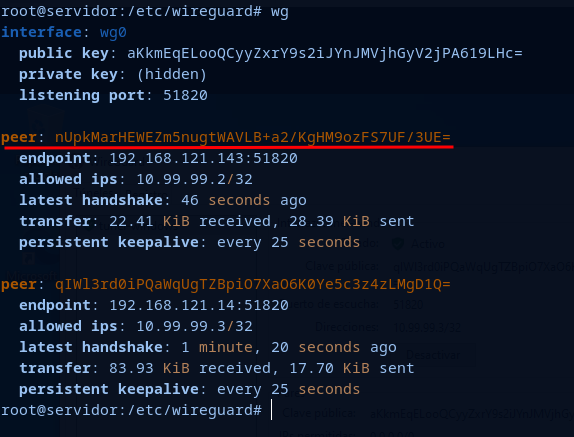This screenshot has height=437, width=574.
Task: Click the listening port value 51820
Action: coord(185,96)
